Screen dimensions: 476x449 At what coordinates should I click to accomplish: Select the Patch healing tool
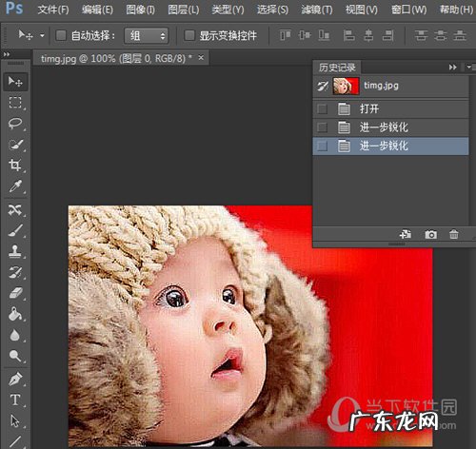coord(15,209)
